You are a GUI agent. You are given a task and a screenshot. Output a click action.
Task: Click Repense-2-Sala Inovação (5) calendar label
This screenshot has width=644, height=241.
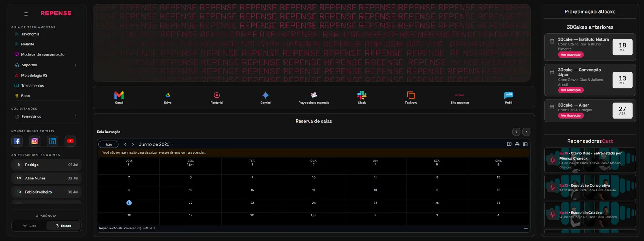point(120,228)
